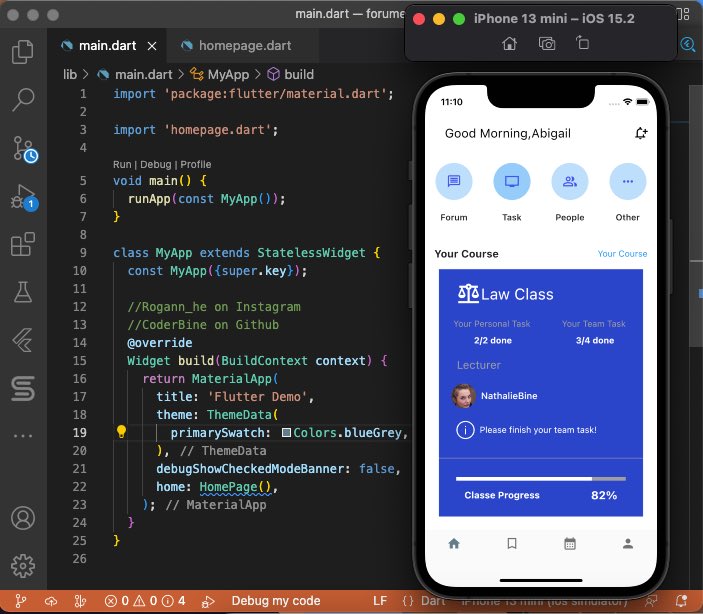Image resolution: width=703 pixels, height=614 pixels.
Task: Tap the Law Class card title
Action: [517, 294]
